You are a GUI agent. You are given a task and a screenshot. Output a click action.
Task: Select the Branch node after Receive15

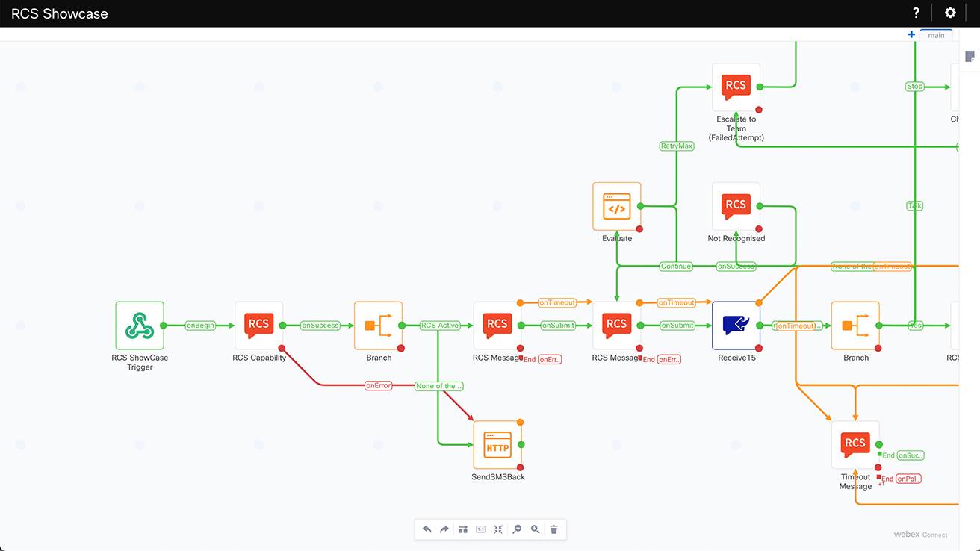point(856,326)
